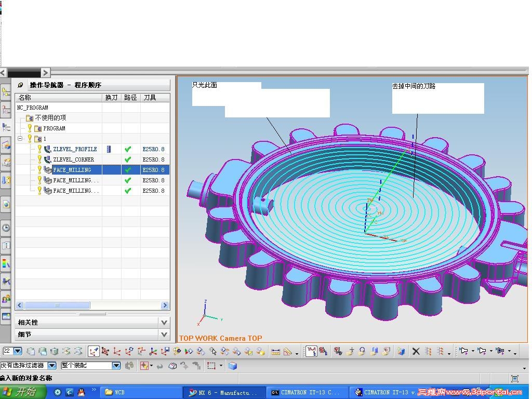532x399 pixels.
Task: Click the tool change marker for ZLEVEL_PROFILE
Action: click(109, 149)
